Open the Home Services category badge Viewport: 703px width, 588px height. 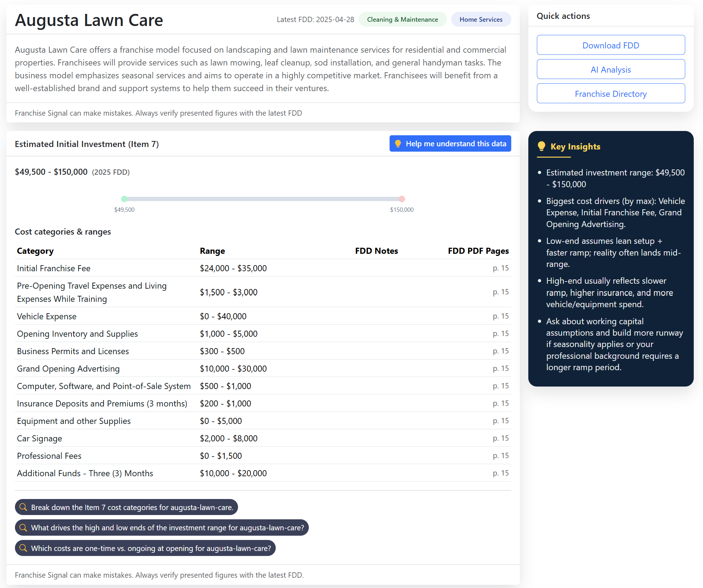click(x=481, y=19)
